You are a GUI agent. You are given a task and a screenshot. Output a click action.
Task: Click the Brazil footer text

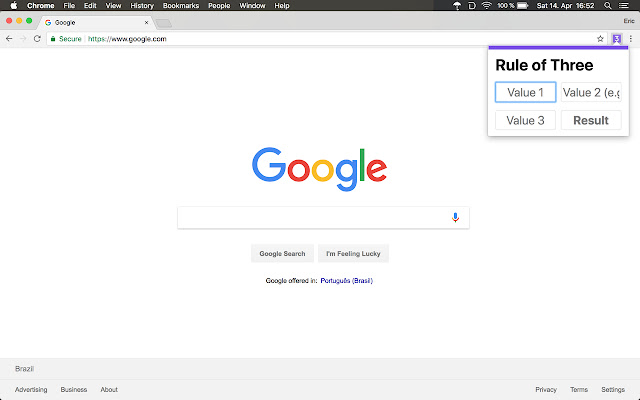click(x=24, y=369)
